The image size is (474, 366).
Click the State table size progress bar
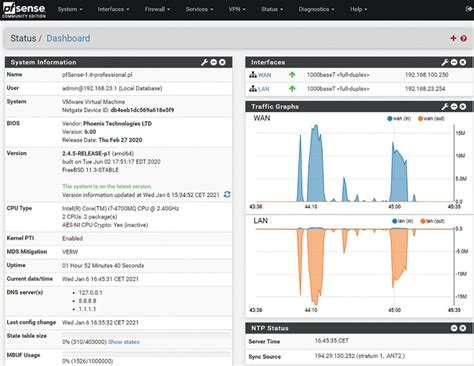pos(146,334)
